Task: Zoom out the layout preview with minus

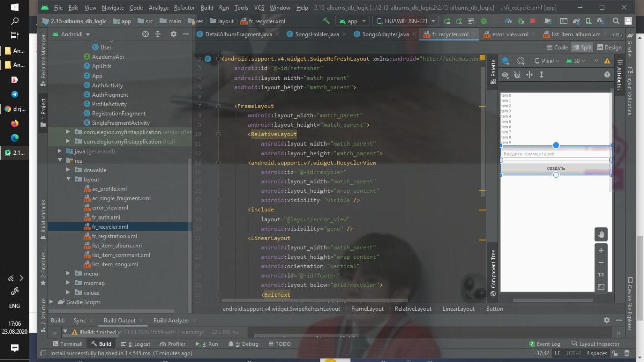Action: coord(601,262)
